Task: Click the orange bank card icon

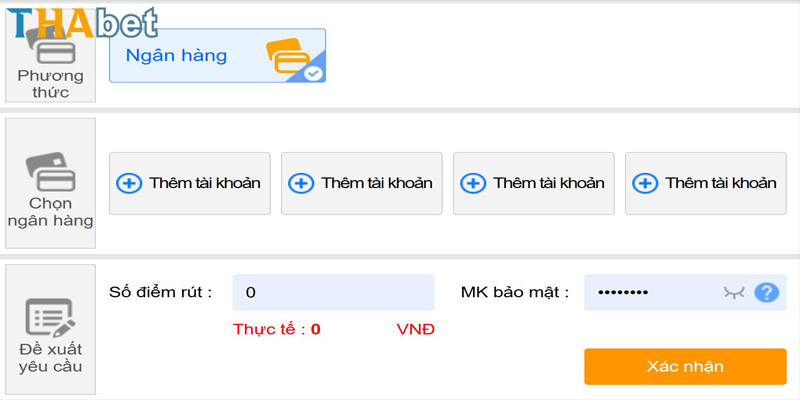Action: (x=288, y=56)
